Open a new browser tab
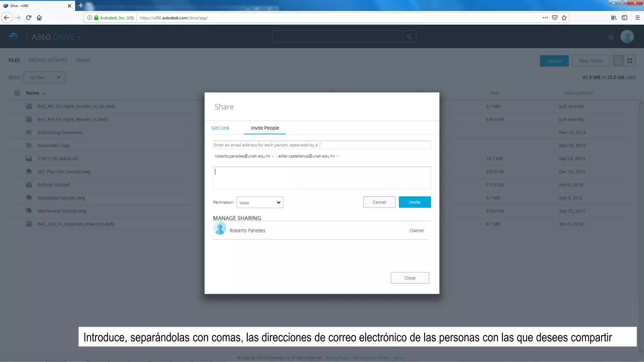 pos(81,5)
